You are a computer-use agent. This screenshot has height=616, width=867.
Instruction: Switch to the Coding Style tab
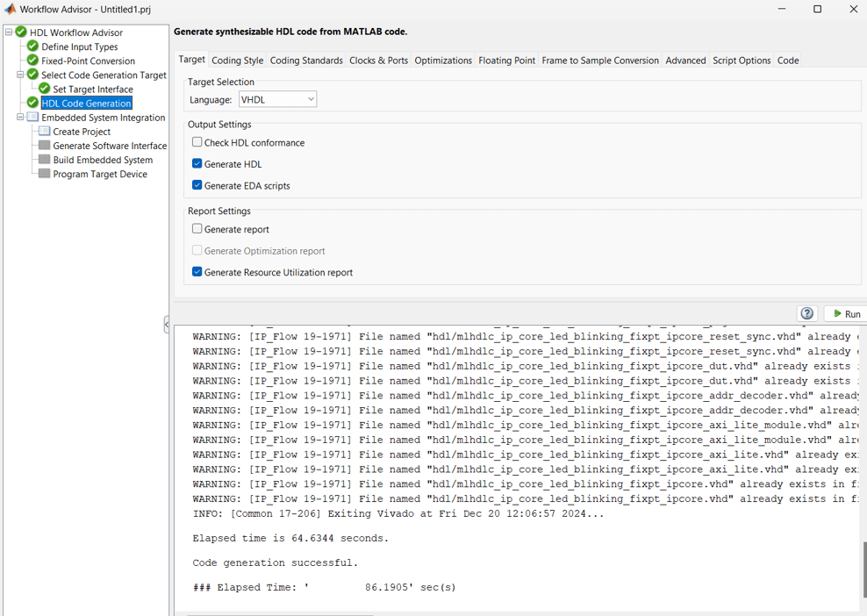click(x=237, y=60)
